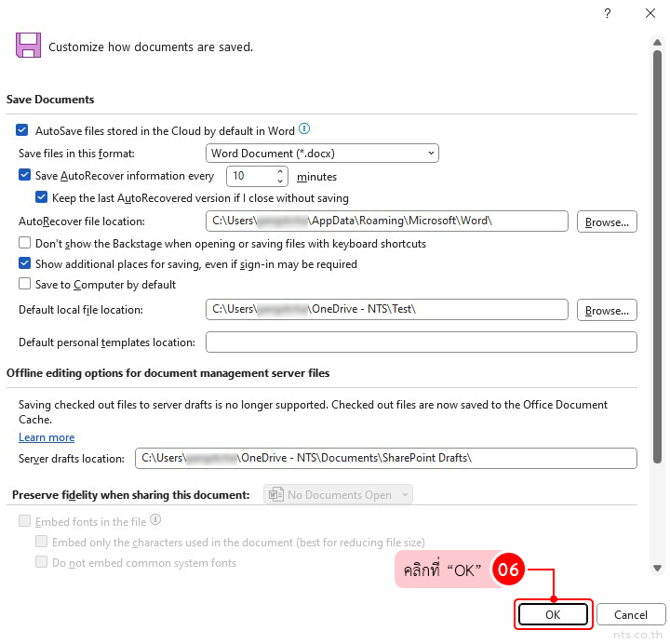This screenshot has height=644, width=670.
Task: Open the Learn more link
Action: click(x=47, y=437)
